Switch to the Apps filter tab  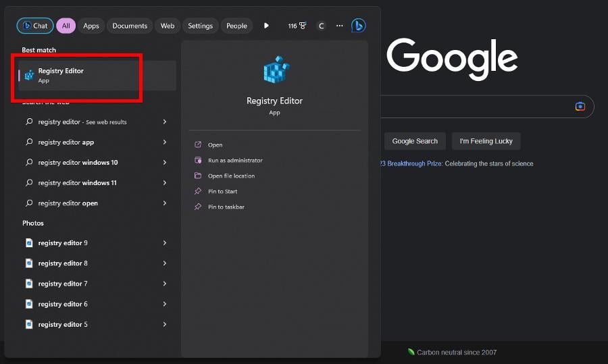point(91,26)
